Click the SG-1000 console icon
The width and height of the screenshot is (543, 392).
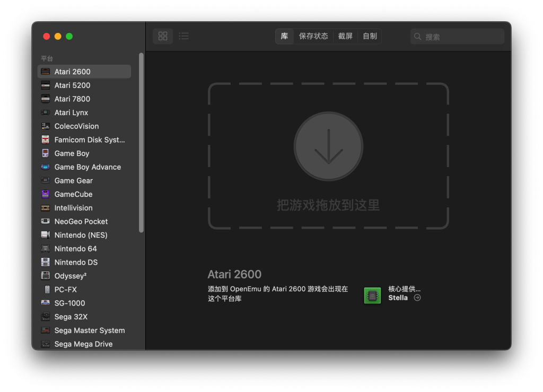click(46, 303)
